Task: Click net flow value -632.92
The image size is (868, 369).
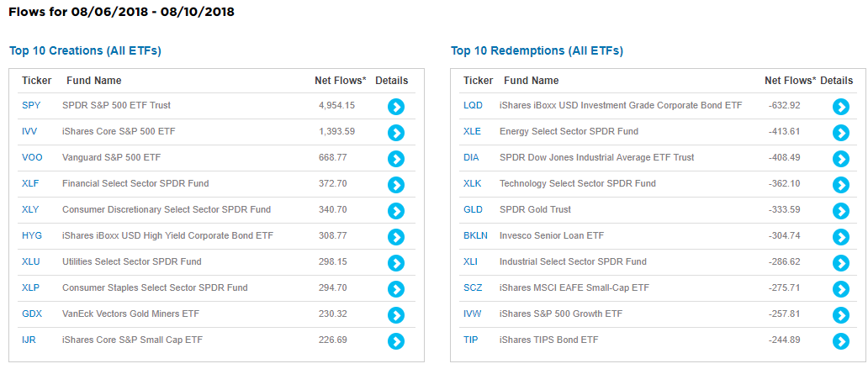Action: coord(785,105)
